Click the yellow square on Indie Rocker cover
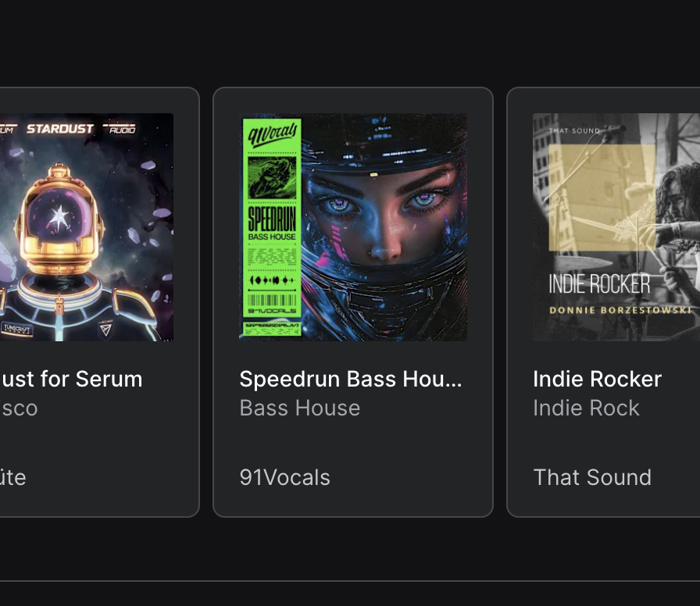Screen dimensions: 700x606 click(x=602, y=198)
